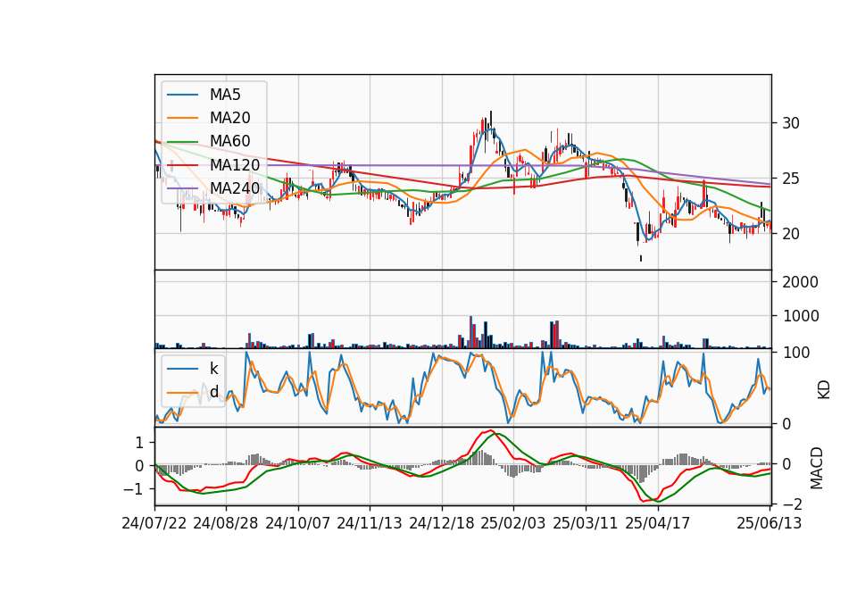Click the blue MA5 legend line sample
The image size is (857, 616).
coord(182,95)
